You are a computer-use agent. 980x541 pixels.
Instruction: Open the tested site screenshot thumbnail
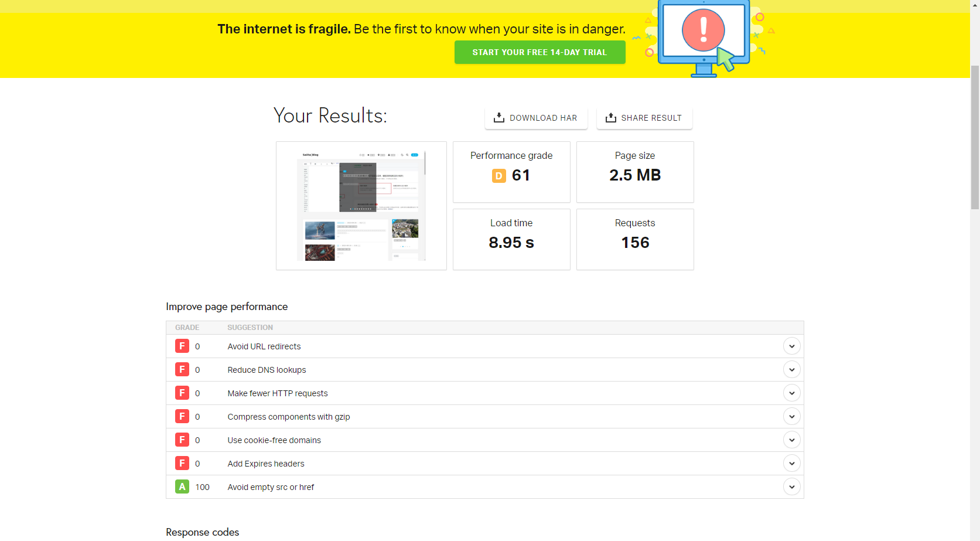(361, 206)
